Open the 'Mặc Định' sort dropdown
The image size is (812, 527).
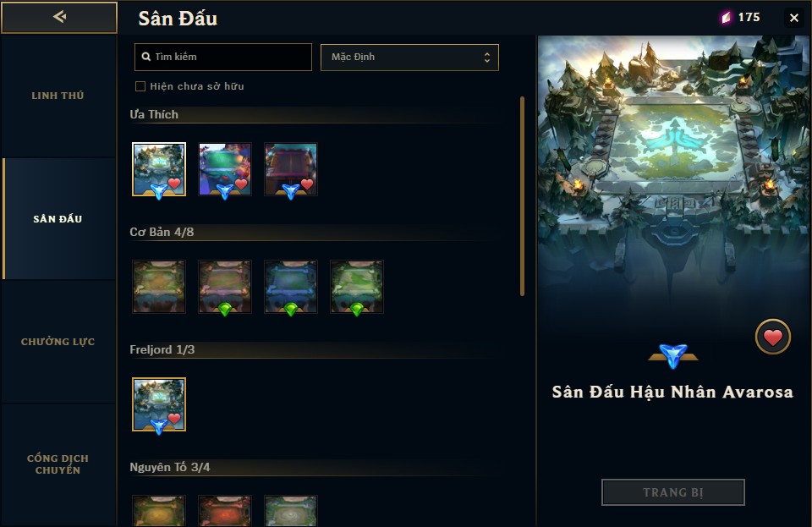tap(409, 57)
